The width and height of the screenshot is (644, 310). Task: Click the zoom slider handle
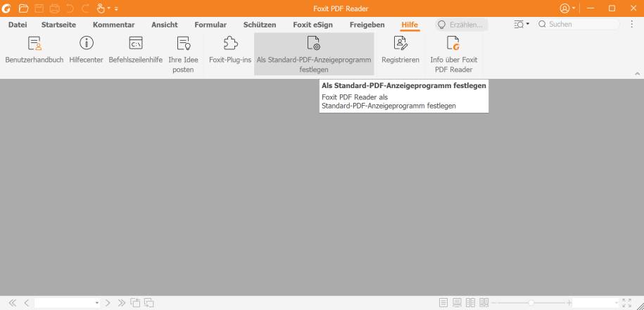pyautogui.click(x=531, y=303)
